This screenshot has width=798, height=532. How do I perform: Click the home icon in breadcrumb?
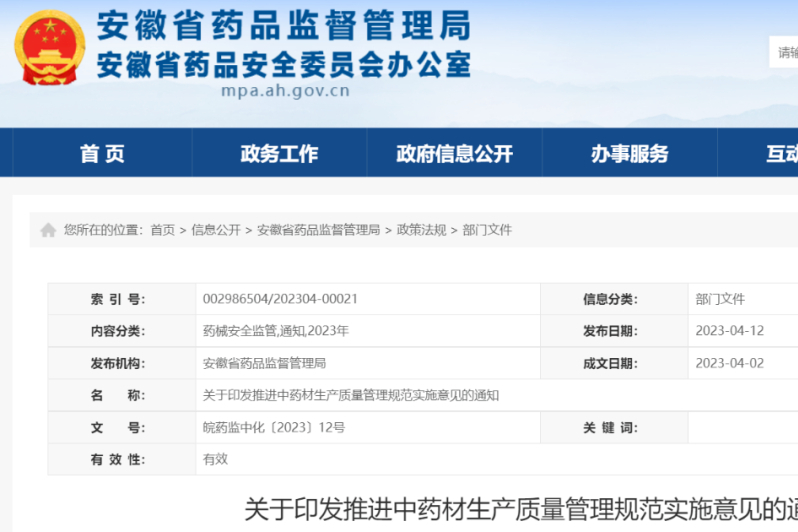(48, 230)
